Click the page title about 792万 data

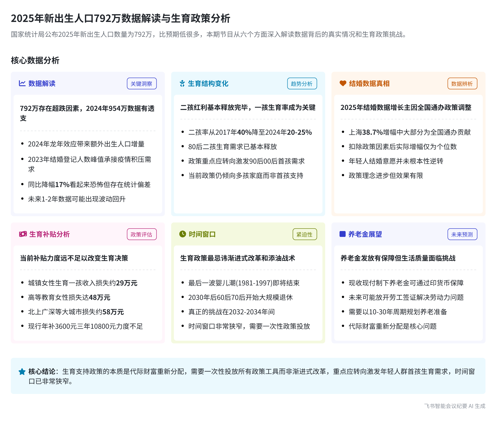click(120, 19)
